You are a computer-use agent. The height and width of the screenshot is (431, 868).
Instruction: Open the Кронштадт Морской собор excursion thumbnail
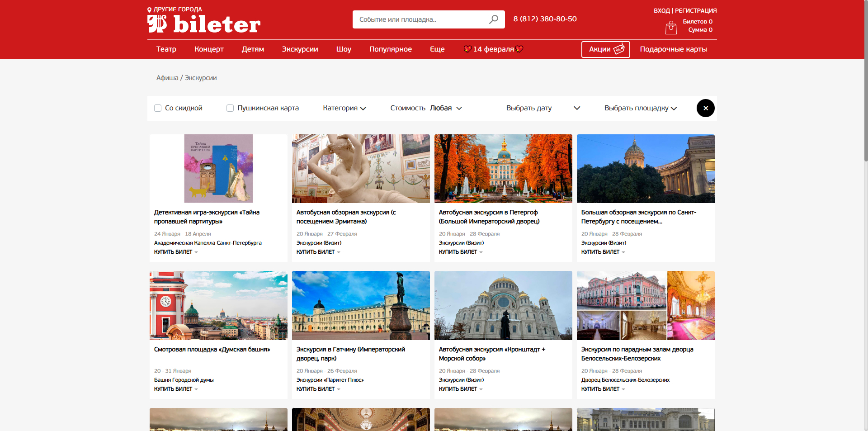point(503,306)
